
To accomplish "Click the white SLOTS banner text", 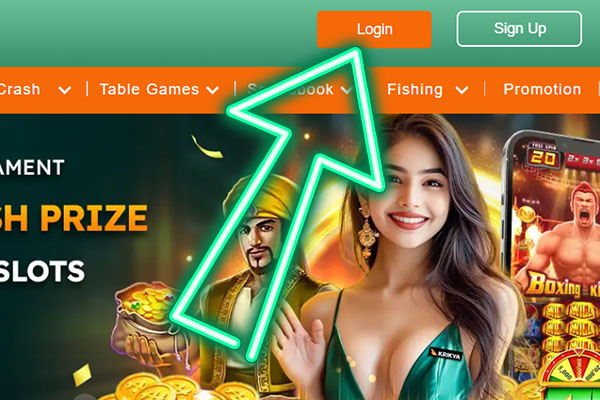I will (x=42, y=271).
